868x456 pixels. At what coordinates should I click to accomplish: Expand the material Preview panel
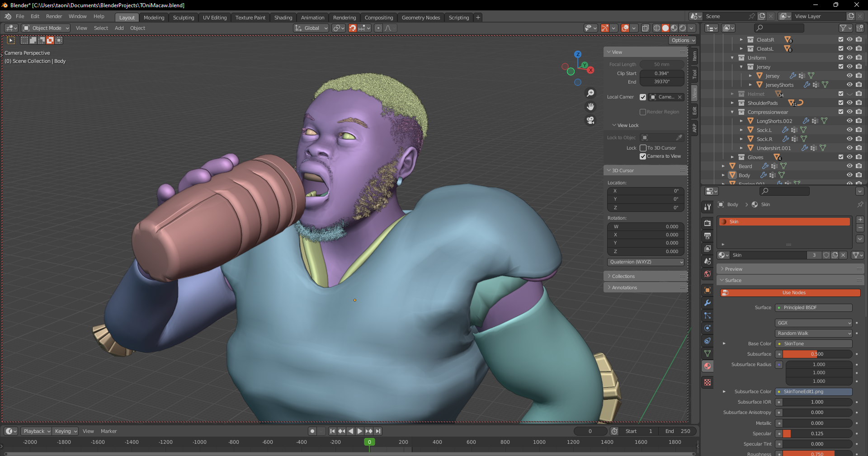point(790,269)
